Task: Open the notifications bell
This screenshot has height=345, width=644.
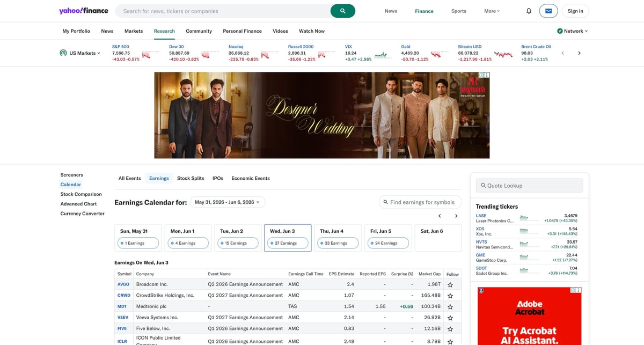Action: point(529,11)
